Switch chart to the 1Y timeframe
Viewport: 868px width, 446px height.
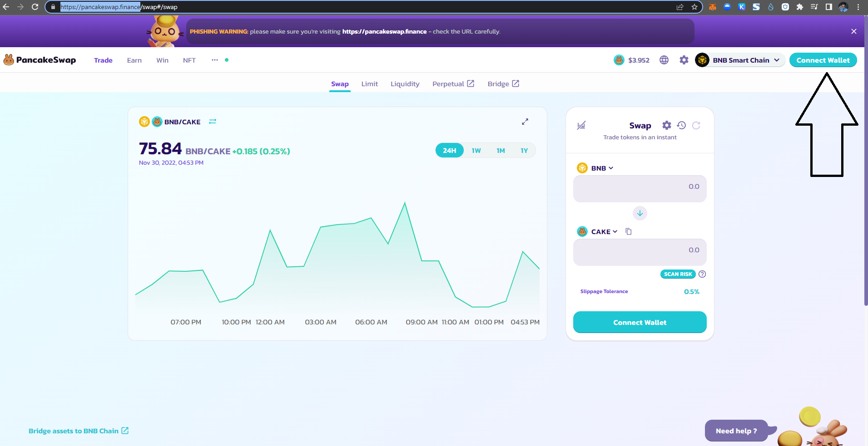click(524, 151)
